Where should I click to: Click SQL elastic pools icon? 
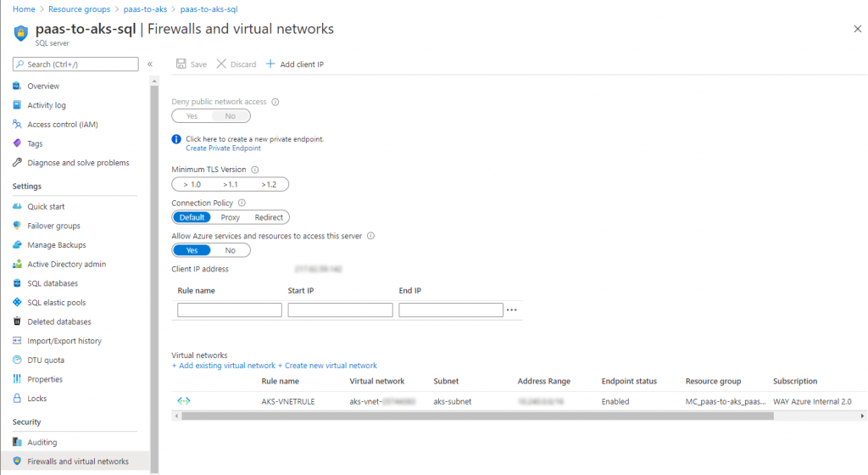coord(17,302)
